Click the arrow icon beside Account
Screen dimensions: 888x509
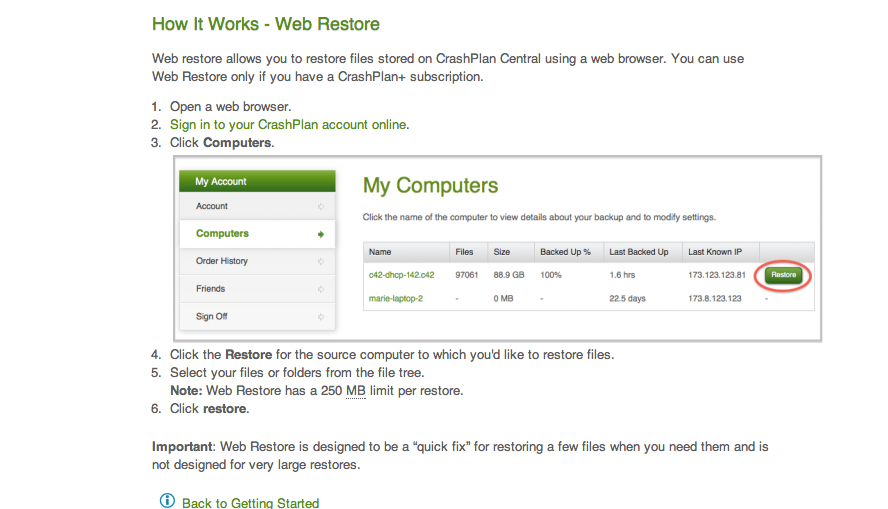click(x=321, y=207)
